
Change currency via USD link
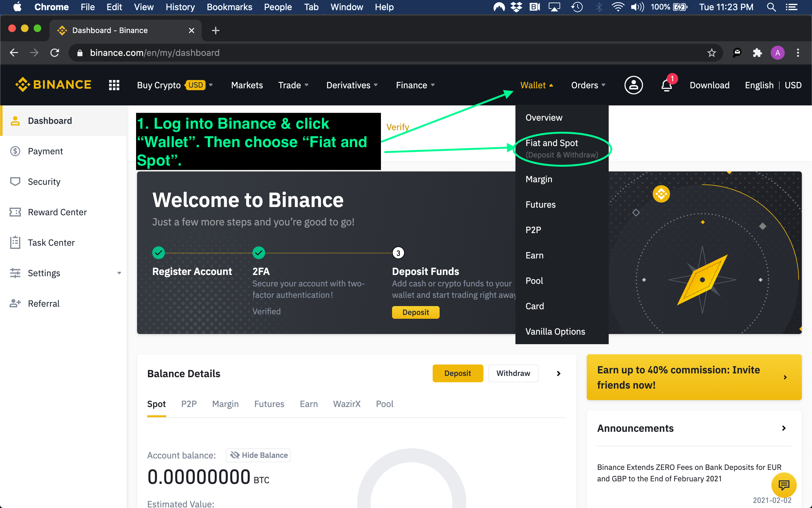[793, 85]
